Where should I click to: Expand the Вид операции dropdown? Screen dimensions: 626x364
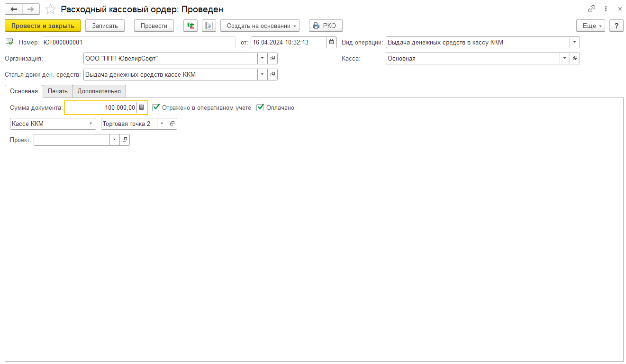[575, 42]
